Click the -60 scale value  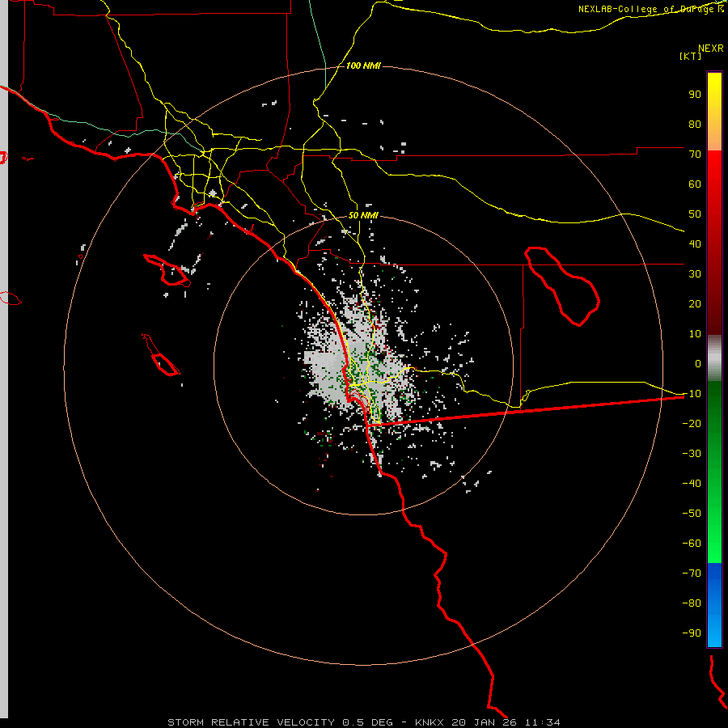coord(692,544)
